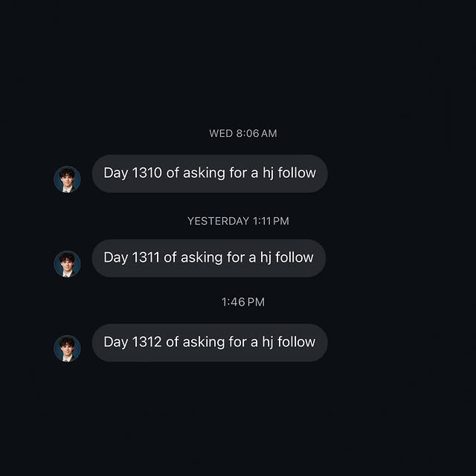Viewport: 476px width, 476px height.
Task: Select the 'Day 1311 of asking' message bubble
Action: click(x=208, y=258)
